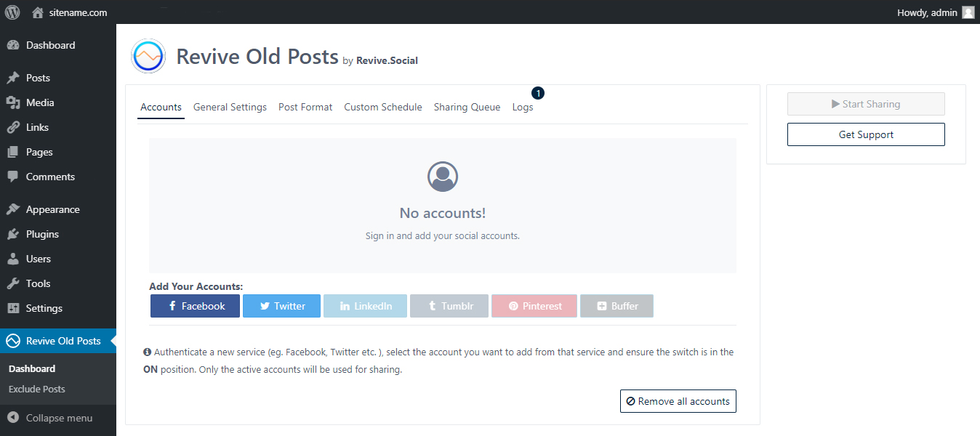Click the admin avatar in top bar
Viewport: 980px width, 436px height.
pyautogui.click(x=968, y=12)
